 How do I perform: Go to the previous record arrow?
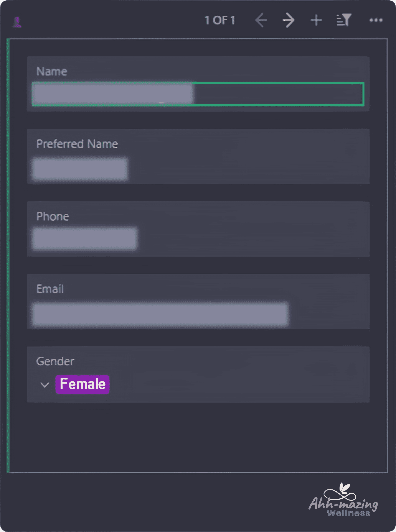pyautogui.click(x=261, y=20)
